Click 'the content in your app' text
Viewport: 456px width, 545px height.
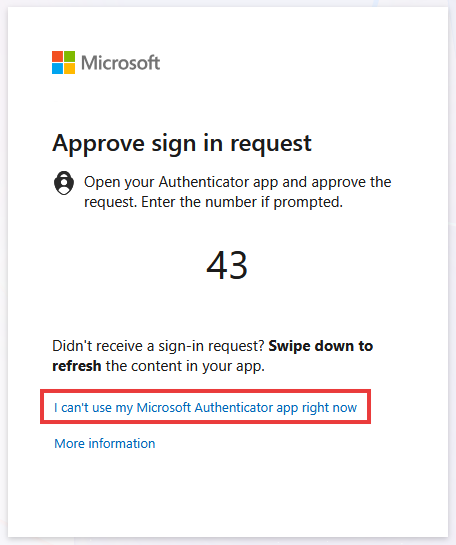[185, 366]
